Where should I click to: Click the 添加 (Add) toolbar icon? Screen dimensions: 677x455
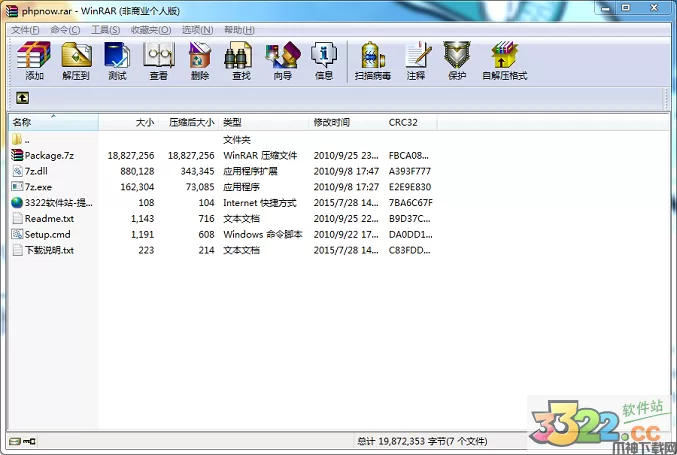(34, 60)
